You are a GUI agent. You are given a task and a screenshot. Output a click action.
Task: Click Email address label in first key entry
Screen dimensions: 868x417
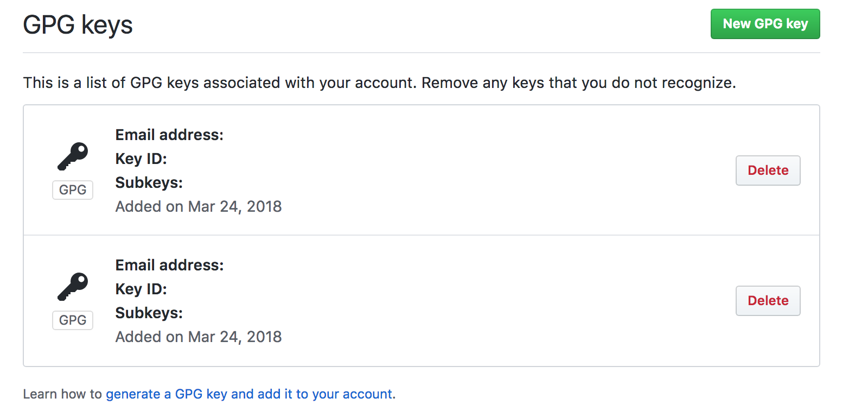pyautogui.click(x=169, y=135)
